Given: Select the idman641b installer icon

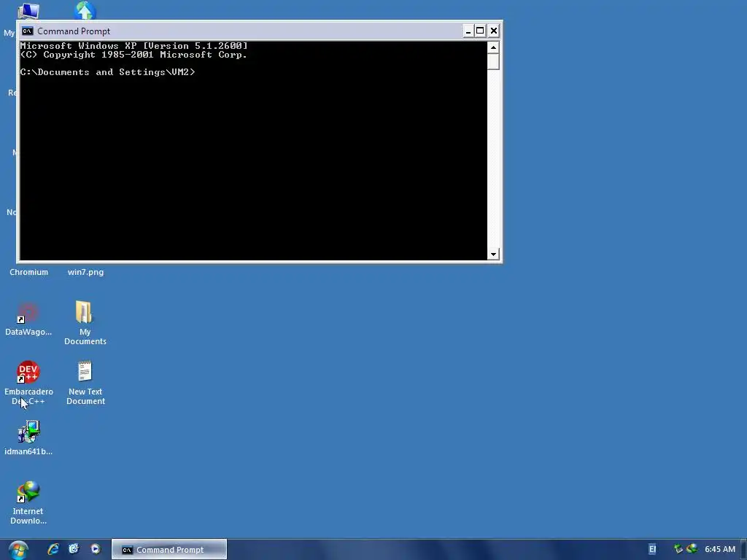Looking at the screenshot, I should (x=28, y=432).
